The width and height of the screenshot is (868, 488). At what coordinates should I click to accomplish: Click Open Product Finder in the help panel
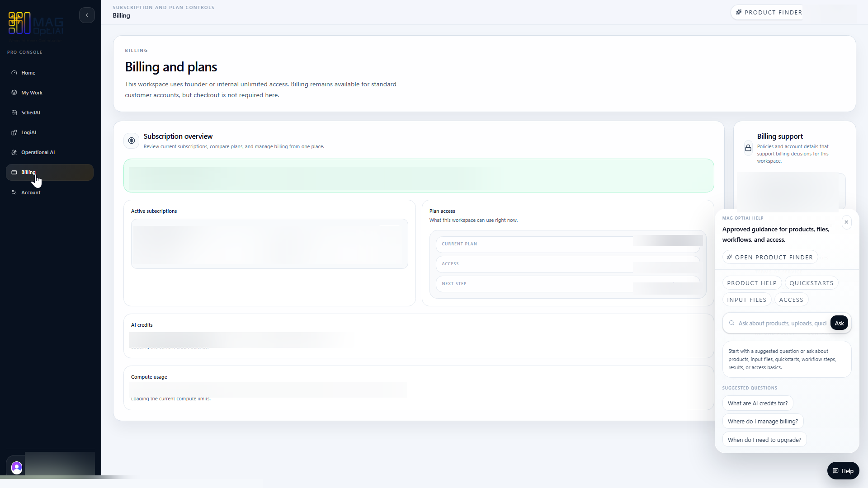click(770, 257)
